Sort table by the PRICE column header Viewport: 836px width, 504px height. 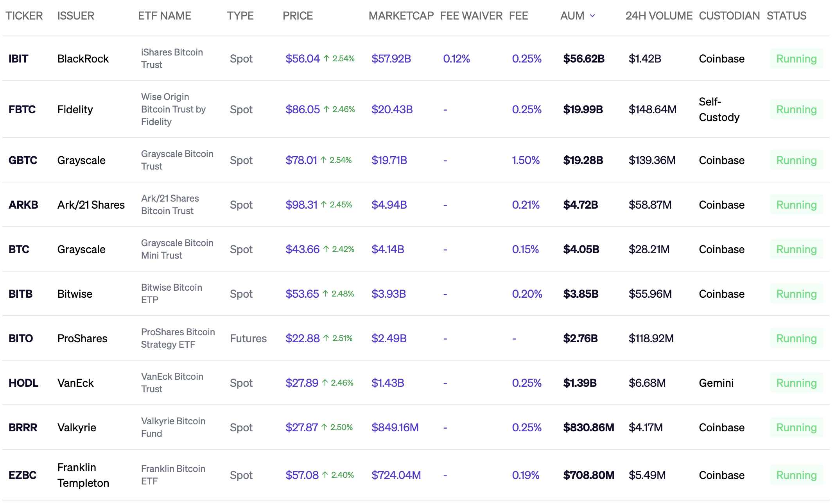[298, 16]
